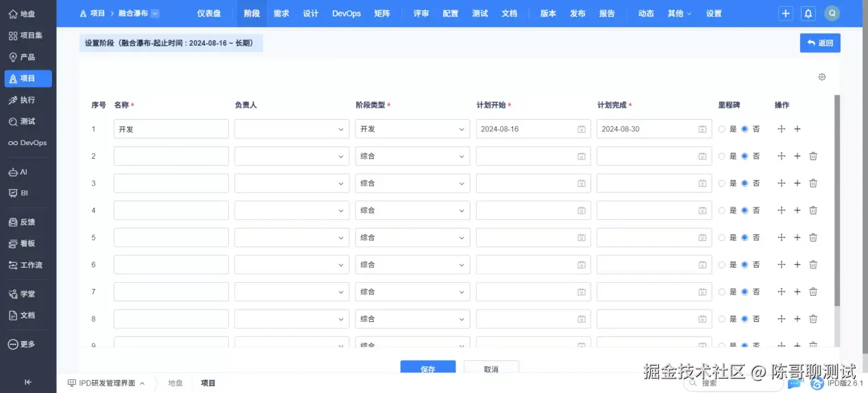Switch to the 设计 tab

pyautogui.click(x=311, y=13)
